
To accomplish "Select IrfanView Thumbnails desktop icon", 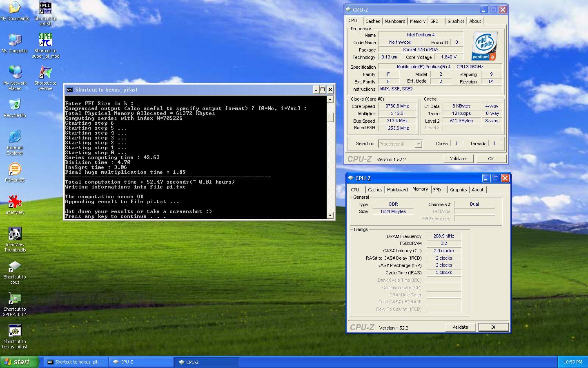I will click(15, 240).
